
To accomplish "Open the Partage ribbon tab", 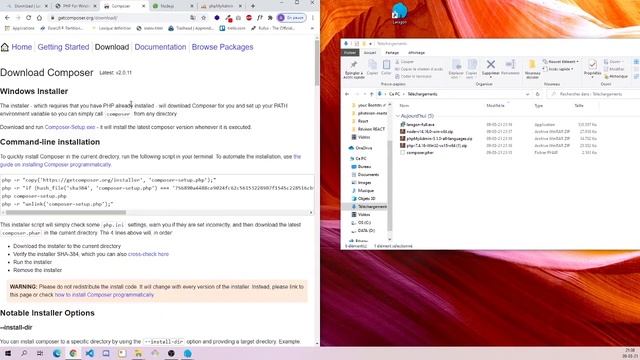I will (x=392, y=53).
